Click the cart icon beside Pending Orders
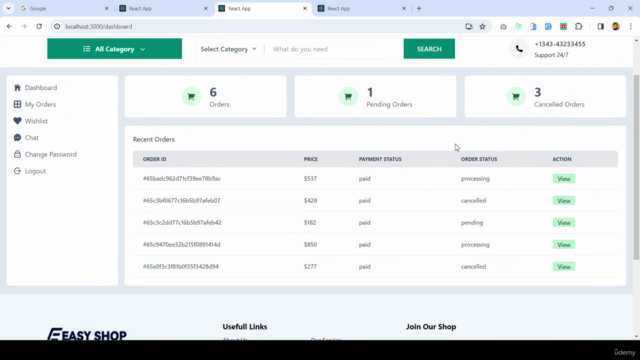This screenshot has height=360, width=640. 348,97
